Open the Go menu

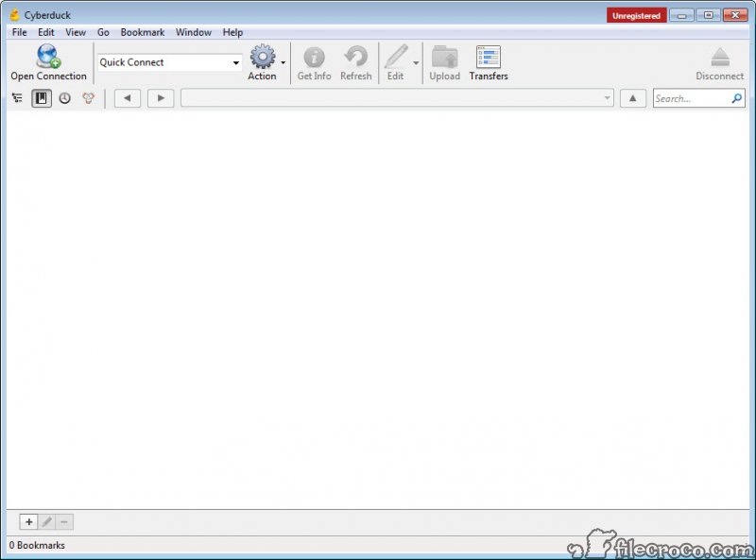coord(103,32)
